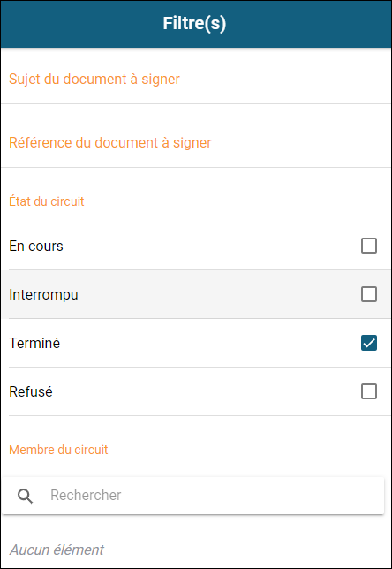Click the Filtre(s) header title

tap(194, 23)
